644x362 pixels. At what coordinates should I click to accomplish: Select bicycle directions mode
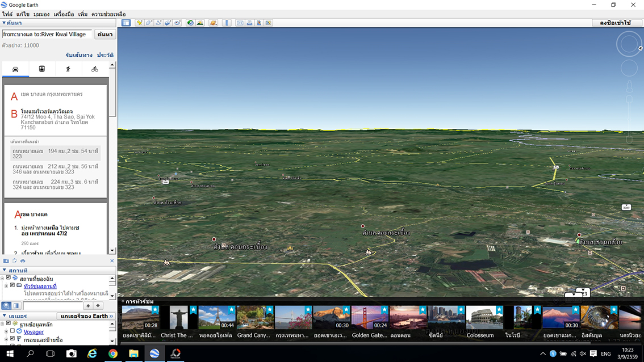95,69
